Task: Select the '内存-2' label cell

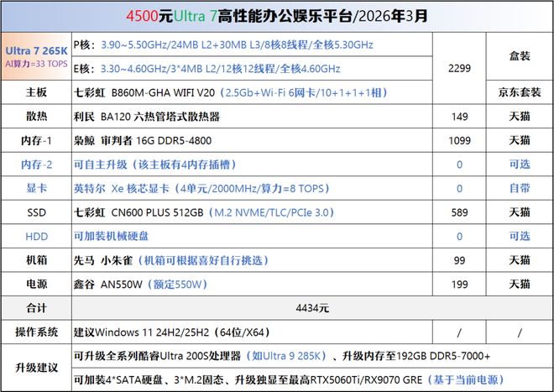Action: tap(36, 165)
